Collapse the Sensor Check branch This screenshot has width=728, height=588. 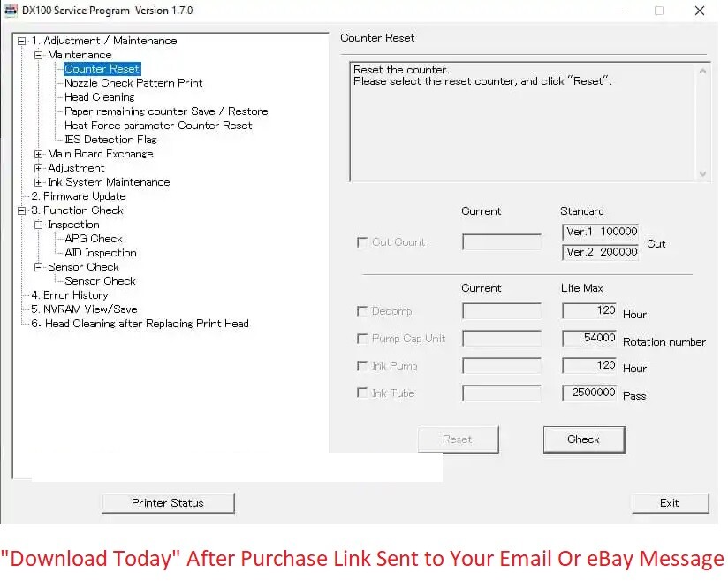coord(39,267)
